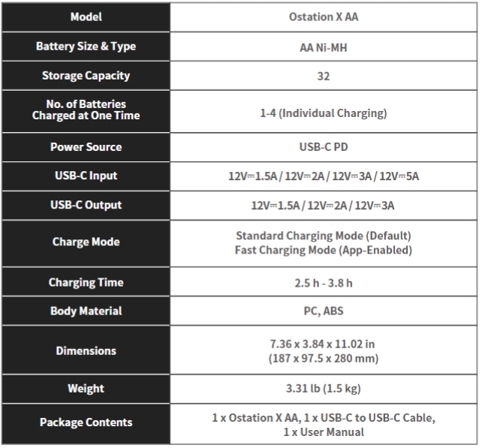Click the "Battery Size & Type" label
Screen dimensions: 482x448
click(86, 47)
